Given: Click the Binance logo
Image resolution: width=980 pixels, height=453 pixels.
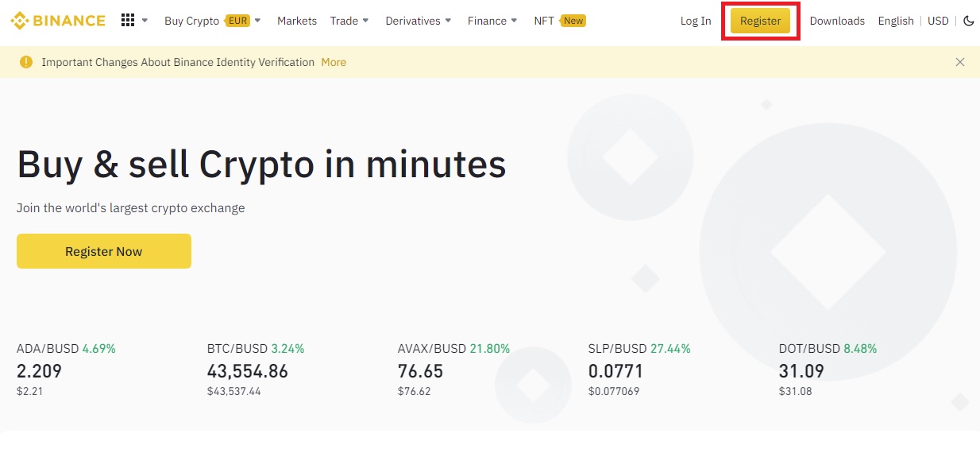Looking at the screenshot, I should tap(58, 21).
